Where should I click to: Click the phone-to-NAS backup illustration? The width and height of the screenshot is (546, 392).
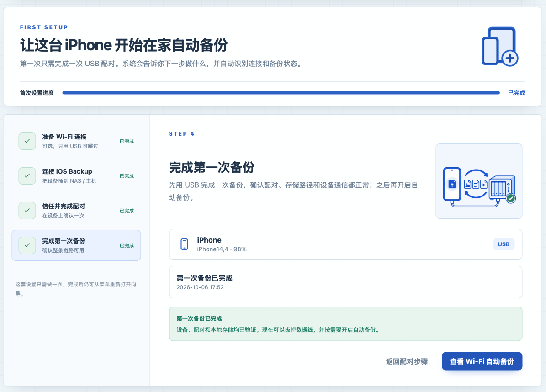479,181
